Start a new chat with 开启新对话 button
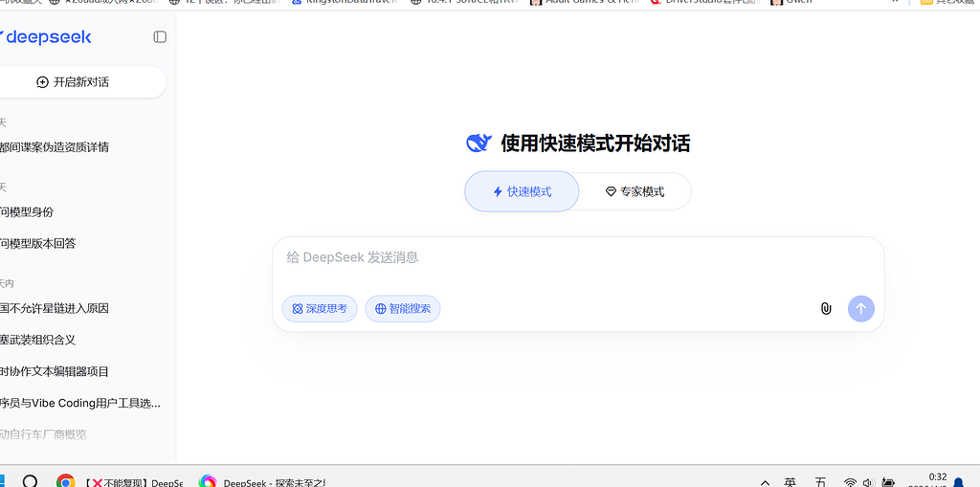 coord(81,82)
